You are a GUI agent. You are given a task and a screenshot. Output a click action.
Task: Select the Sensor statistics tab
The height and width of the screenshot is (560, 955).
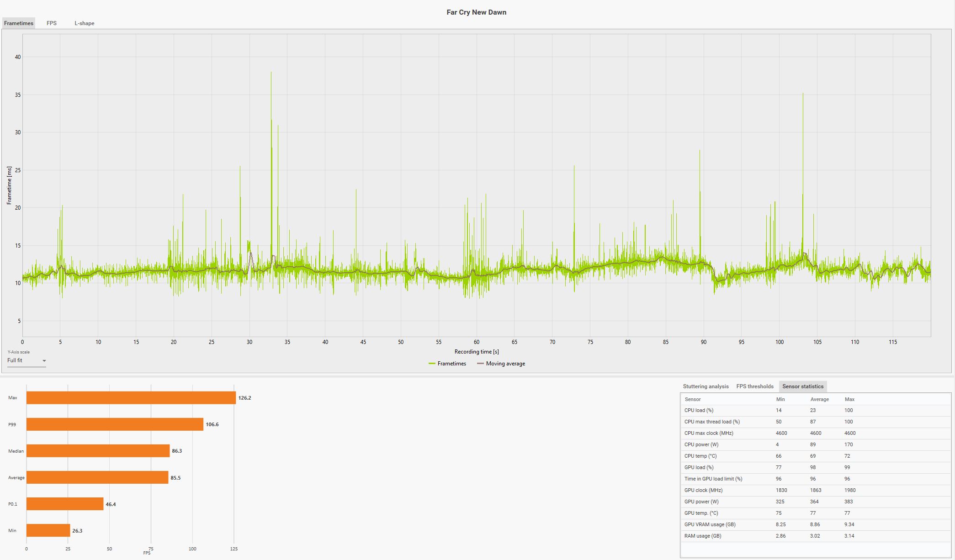click(802, 386)
